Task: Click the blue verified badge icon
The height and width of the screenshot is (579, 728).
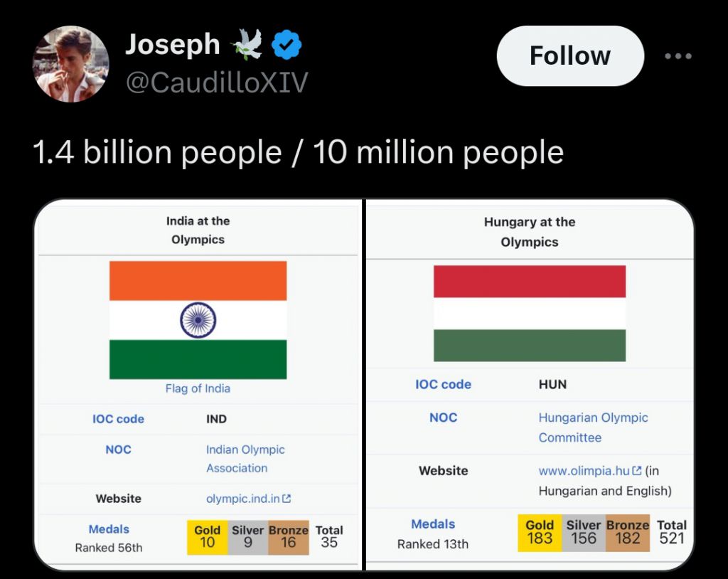Action: tap(287, 45)
